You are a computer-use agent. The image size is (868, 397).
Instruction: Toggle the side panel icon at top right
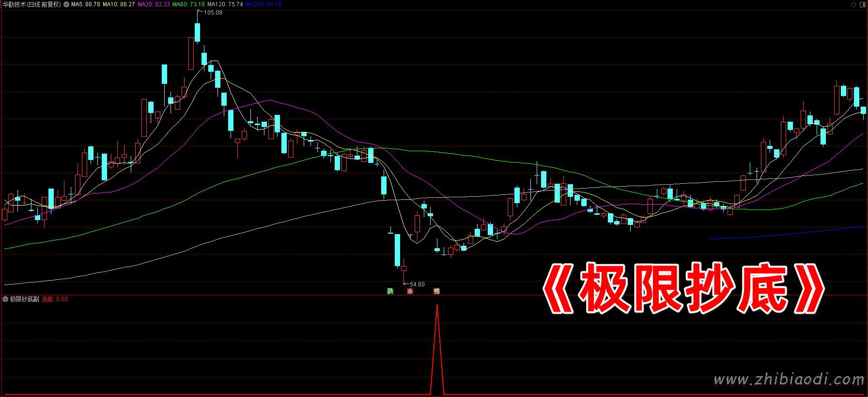(862, 4)
